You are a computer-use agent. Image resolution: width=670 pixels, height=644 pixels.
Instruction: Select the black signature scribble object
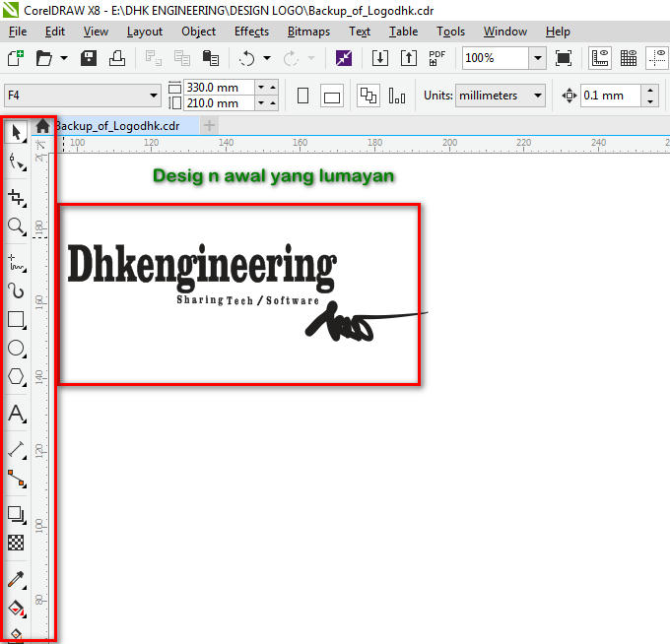point(367,321)
